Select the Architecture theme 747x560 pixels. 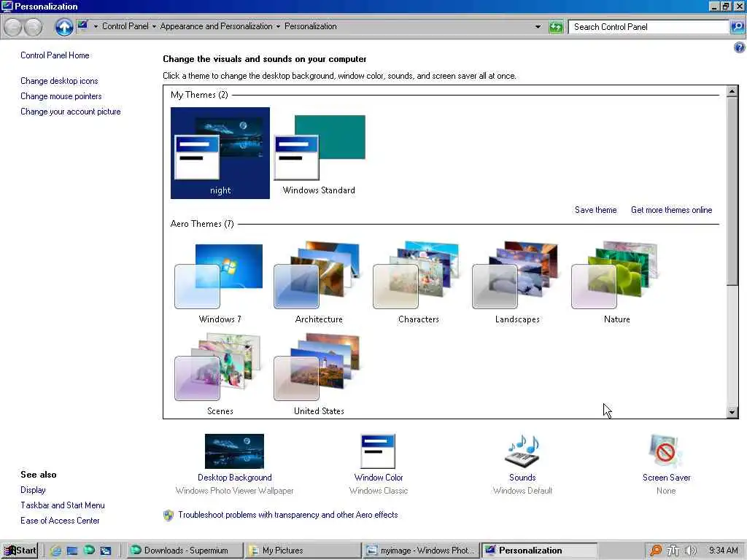point(319,283)
